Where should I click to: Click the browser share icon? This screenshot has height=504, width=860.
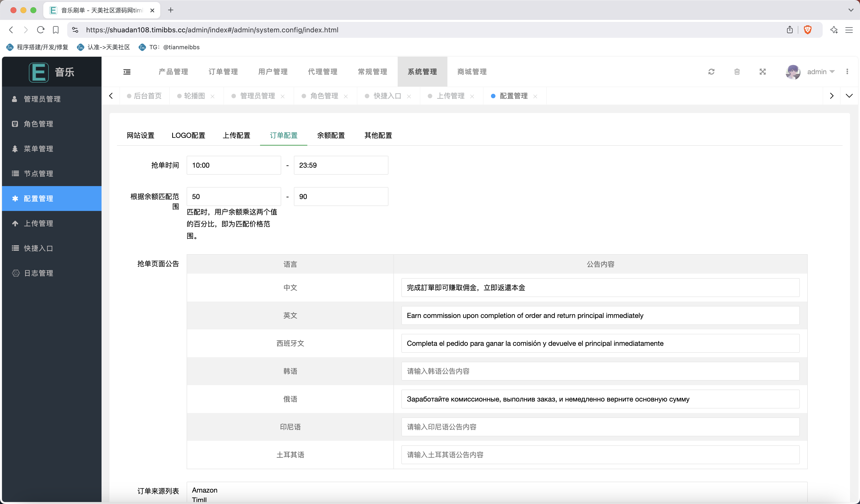pos(790,30)
